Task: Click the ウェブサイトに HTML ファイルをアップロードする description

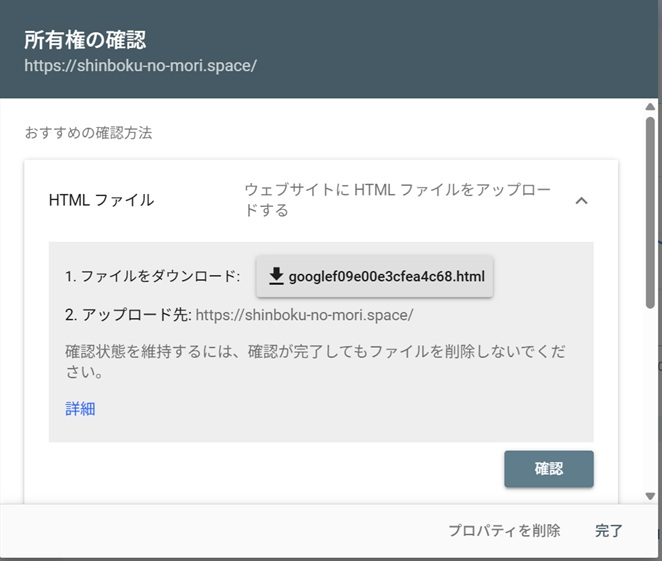Action: [397, 200]
